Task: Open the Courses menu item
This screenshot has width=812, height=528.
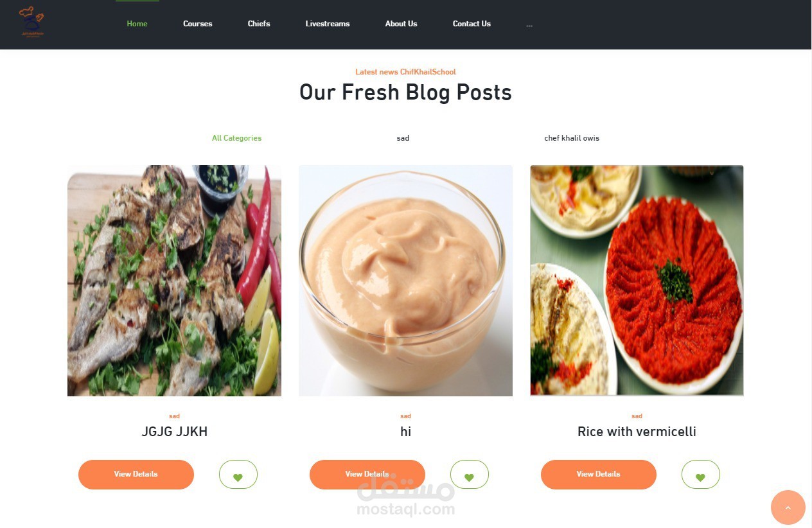Action: pyautogui.click(x=197, y=24)
